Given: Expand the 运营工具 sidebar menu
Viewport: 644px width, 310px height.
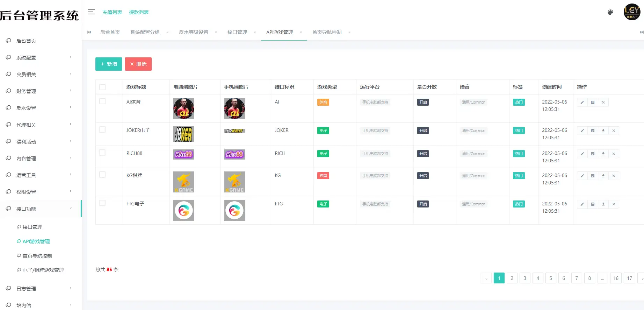Looking at the screenshot, I should [41, 175].
